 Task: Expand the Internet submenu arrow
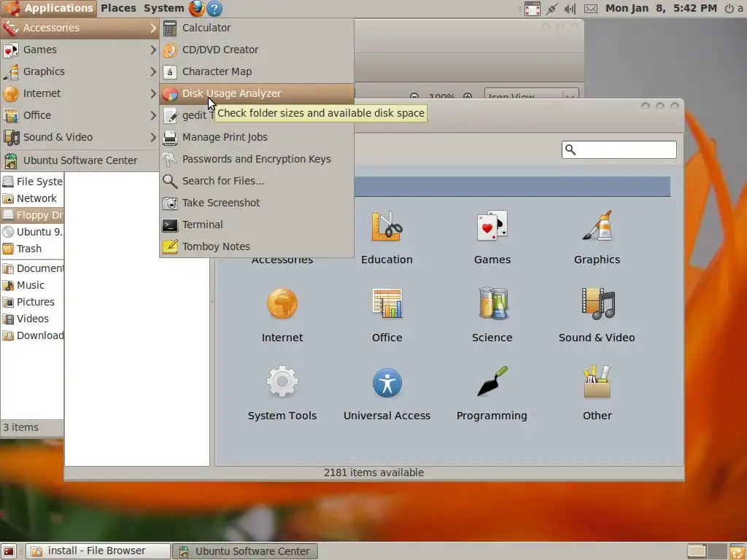point(153,94)
